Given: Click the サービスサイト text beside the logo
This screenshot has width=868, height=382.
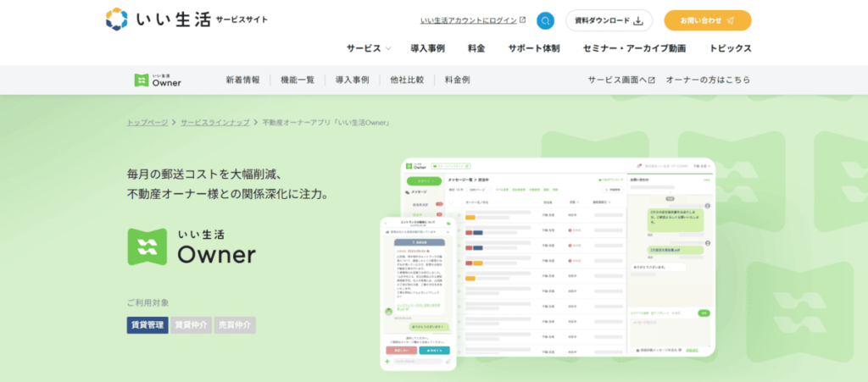Looking at the screenshot, I should point(242,19).
